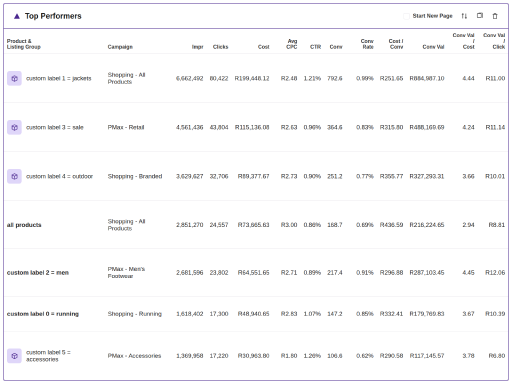Screen dimensions: 512x384
Task: Delete section with trash icon
Action: (x=495, y=16)
